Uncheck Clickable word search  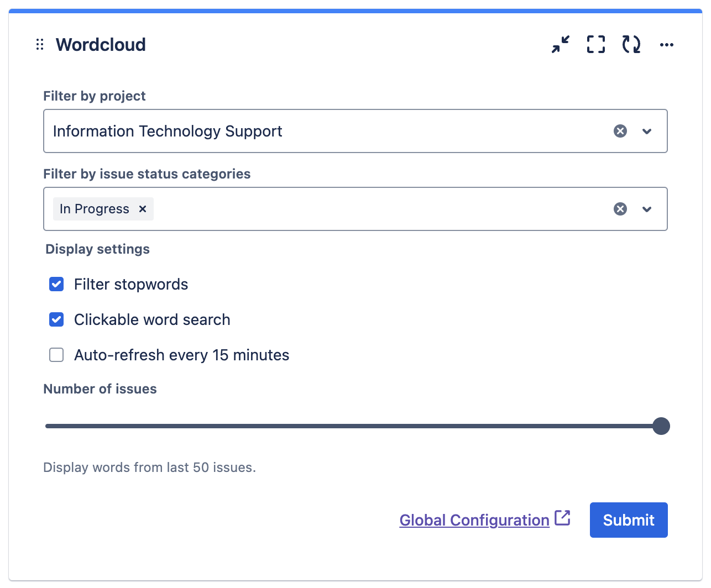pyautogui.click(x=56, y=319)
